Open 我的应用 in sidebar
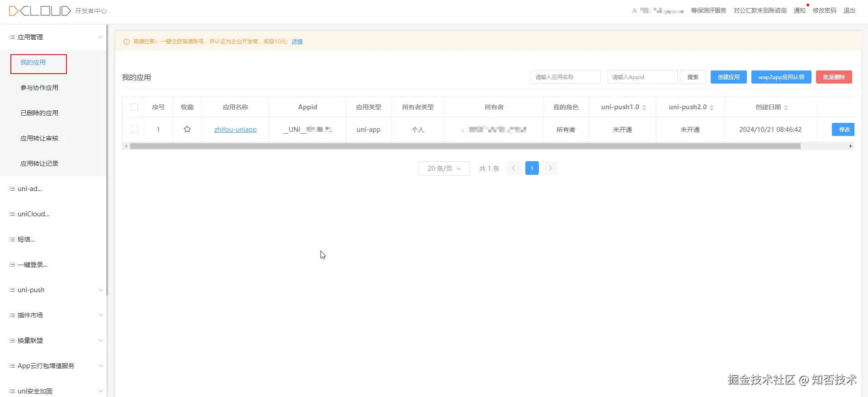Viewport: 868px width, 397px height. 33,62
